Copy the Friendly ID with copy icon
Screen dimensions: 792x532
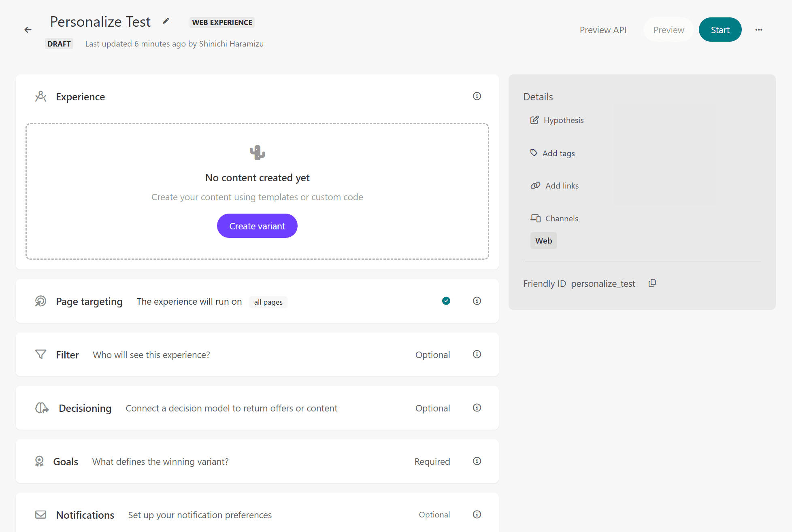pyautogui.click(x=652, y=283)
